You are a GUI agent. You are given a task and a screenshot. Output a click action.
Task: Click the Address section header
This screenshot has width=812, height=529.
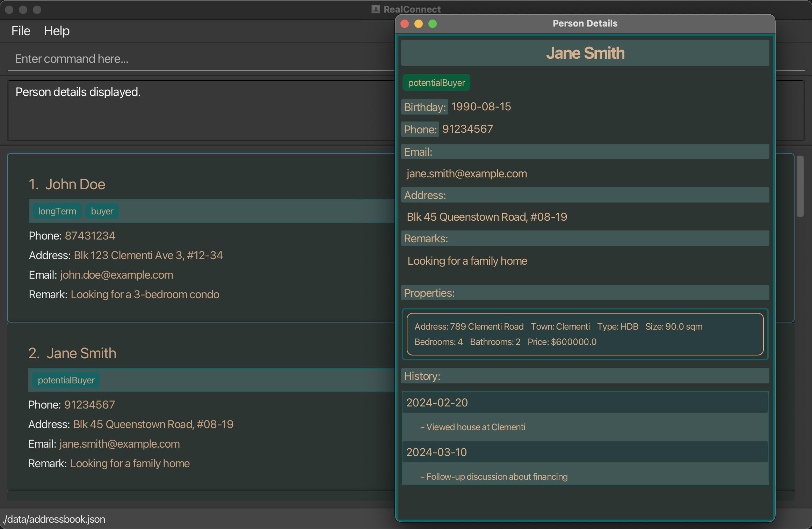(x=585, y=195)
